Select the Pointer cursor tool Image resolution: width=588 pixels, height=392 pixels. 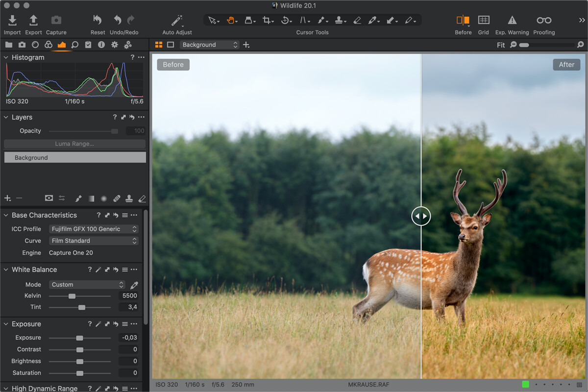(212, 20)
